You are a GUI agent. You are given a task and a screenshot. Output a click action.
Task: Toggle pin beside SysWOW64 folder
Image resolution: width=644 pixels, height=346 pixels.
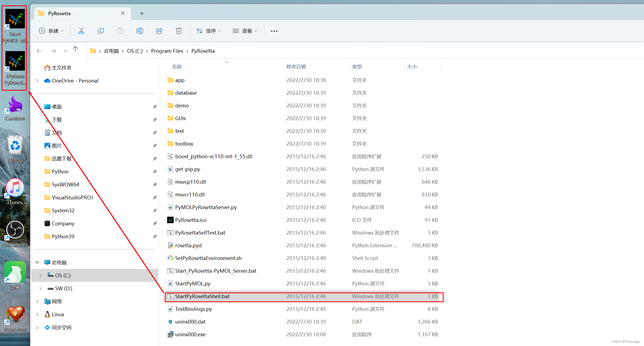155,185
